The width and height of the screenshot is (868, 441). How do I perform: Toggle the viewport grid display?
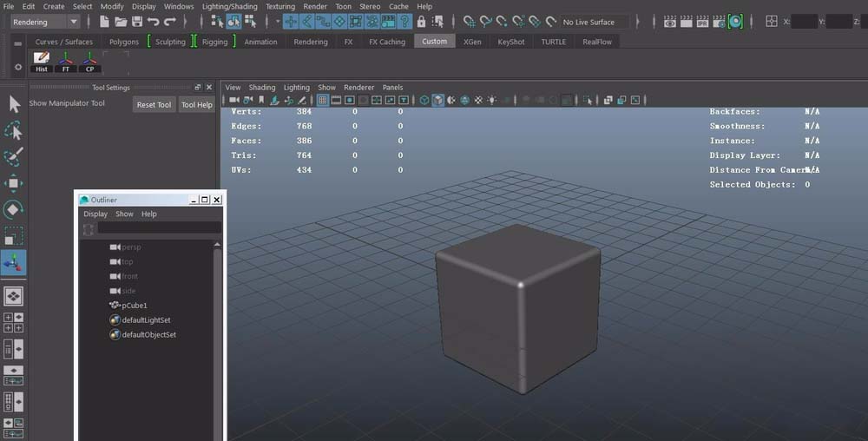tap(323, 101)
